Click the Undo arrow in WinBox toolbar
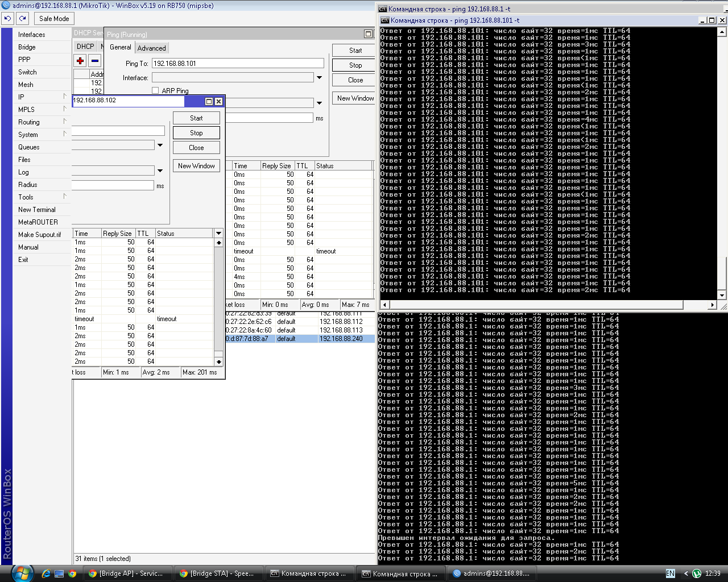 (7, 19)
